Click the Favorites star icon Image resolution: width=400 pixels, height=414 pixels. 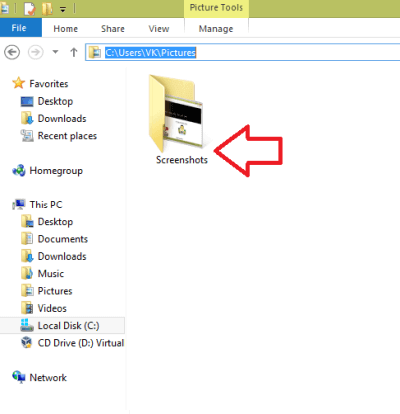[x=19, y=83]
